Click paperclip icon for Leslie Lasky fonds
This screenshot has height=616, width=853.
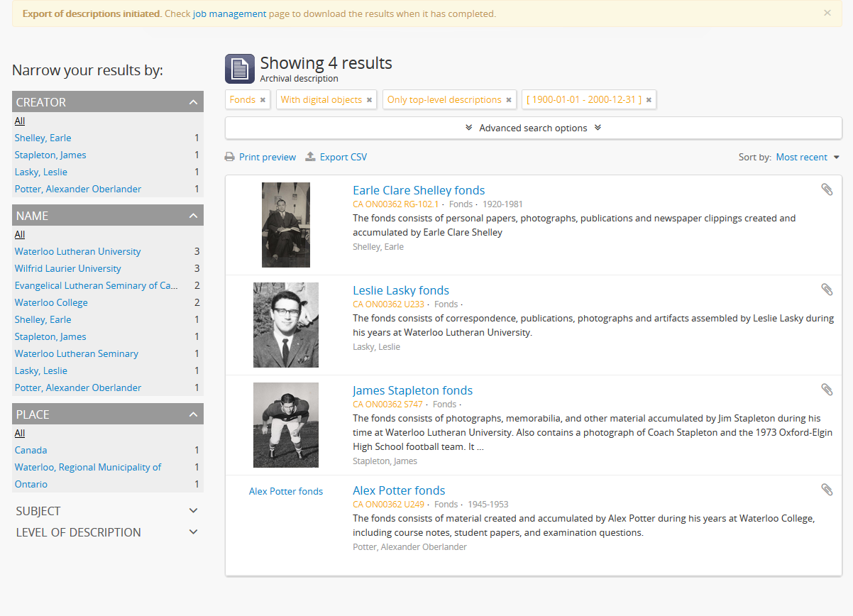point(827,290)
